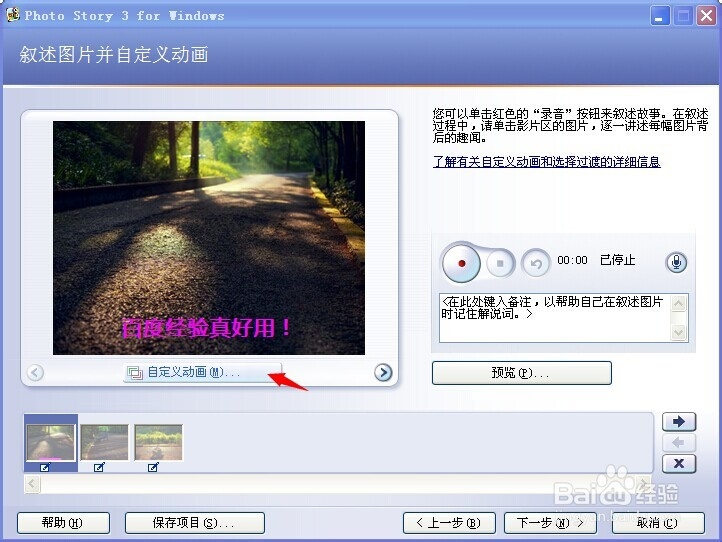
Task: Click the Photo Story app icon in title bar
Action: pos(13,15)
